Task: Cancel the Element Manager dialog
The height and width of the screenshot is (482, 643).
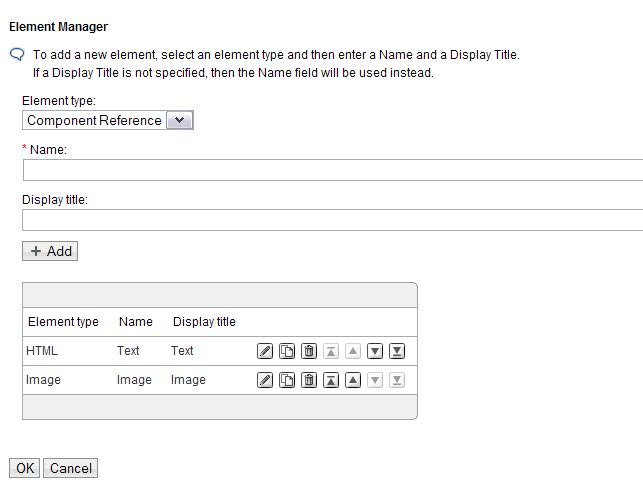Action: pos(71,468)
